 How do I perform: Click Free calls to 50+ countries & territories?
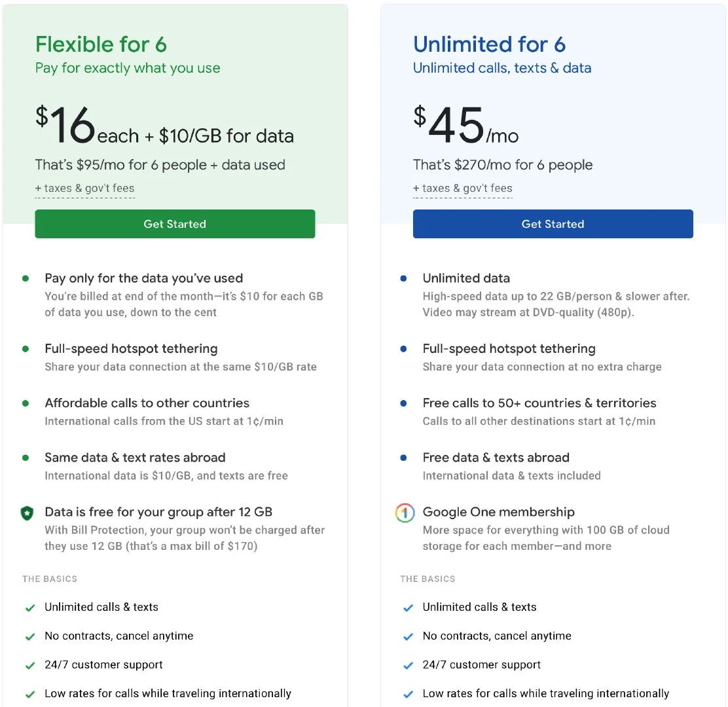(539, 403)
